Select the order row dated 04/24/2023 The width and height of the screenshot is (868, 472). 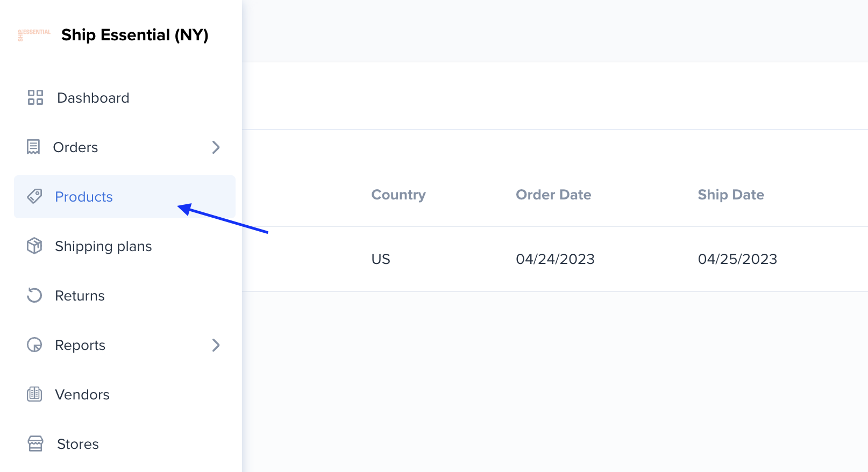[555, 259]
